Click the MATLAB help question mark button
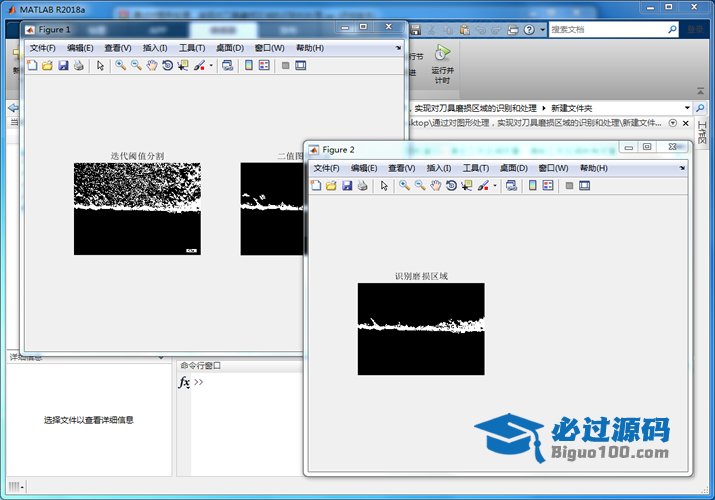 pyautogui.click(x=529, y=30)
